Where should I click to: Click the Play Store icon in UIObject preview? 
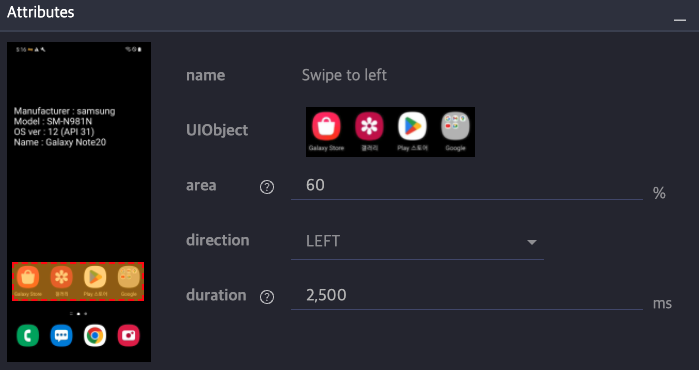[412, 126]
